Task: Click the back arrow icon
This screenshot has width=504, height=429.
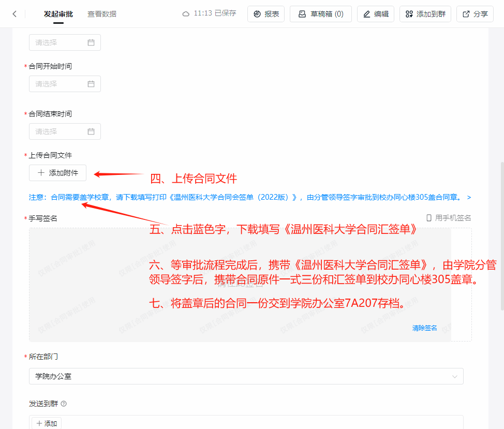Action: coord(14,14)
